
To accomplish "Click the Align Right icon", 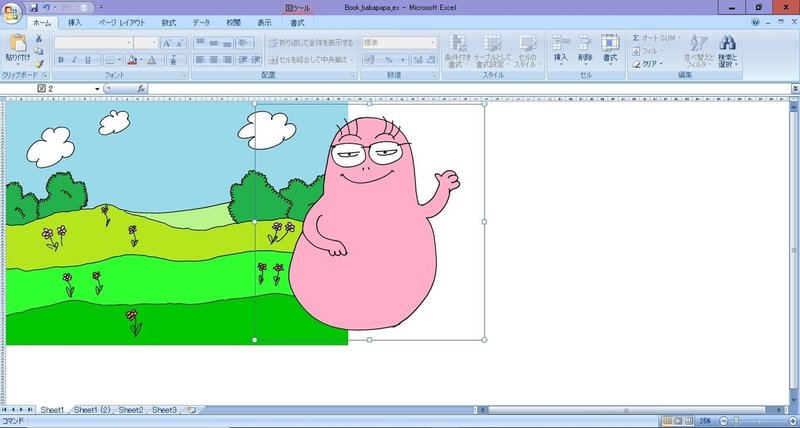I will click(x=227, y=60).
